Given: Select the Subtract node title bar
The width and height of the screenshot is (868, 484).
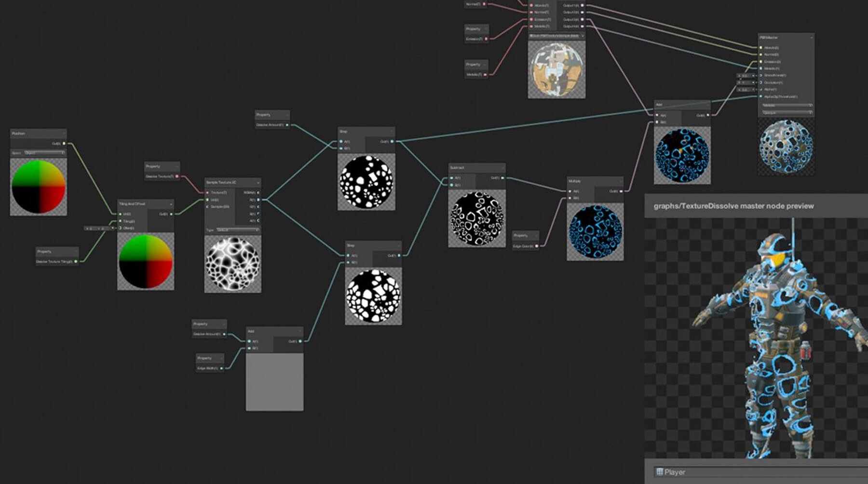Looking at the screenshot, I should [x=477, y=168].
